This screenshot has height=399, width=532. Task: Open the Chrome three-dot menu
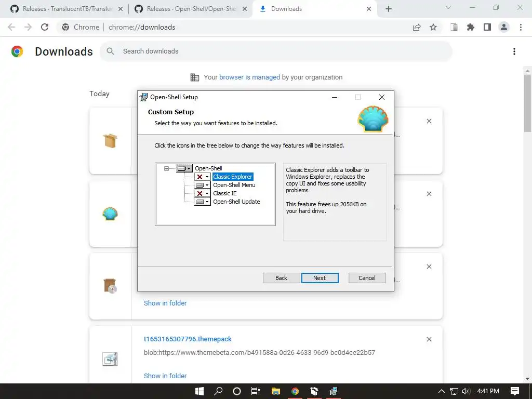click(x=521, y=27)
